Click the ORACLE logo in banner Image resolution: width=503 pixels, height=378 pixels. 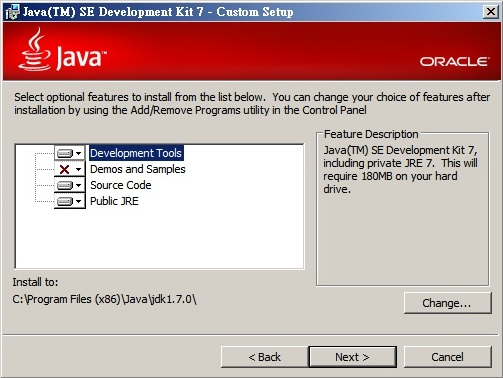(x=455, y=62)
